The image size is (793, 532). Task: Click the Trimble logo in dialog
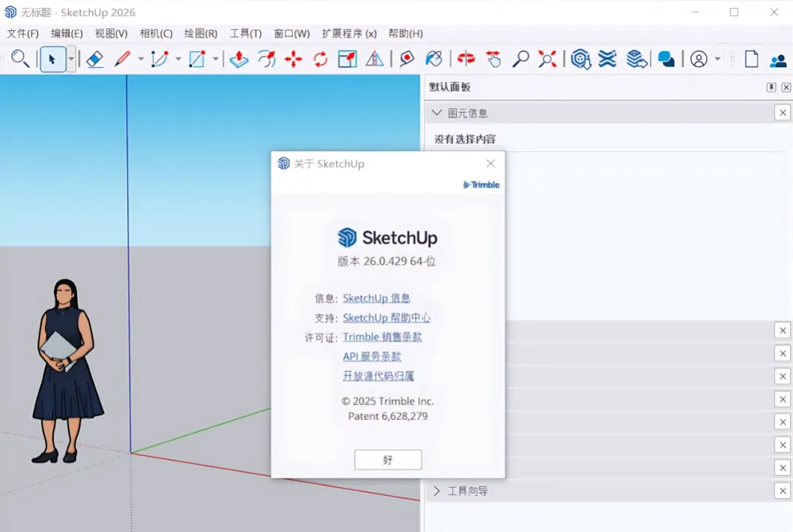pyautogui.click(x=481, y=185)
